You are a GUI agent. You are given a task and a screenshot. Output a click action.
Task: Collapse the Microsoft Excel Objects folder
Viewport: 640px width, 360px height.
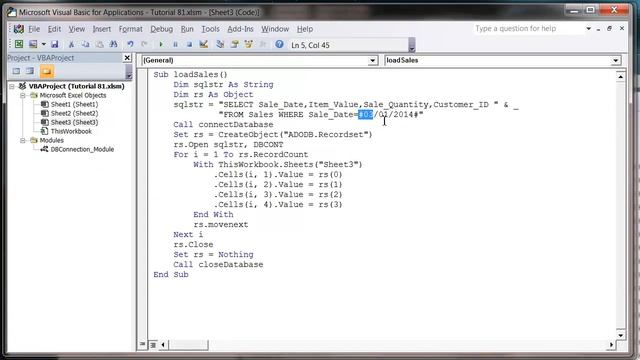click(x=23, y=95)
